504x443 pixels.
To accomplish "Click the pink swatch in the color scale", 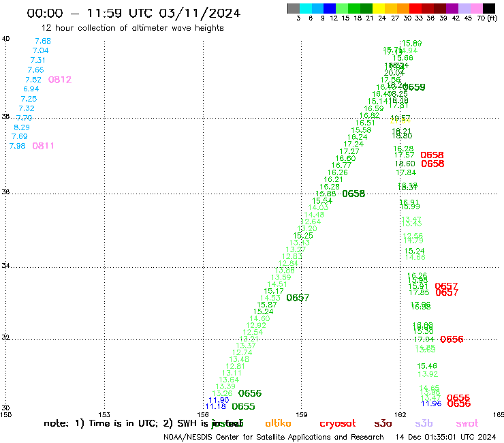I will (476, 8).
